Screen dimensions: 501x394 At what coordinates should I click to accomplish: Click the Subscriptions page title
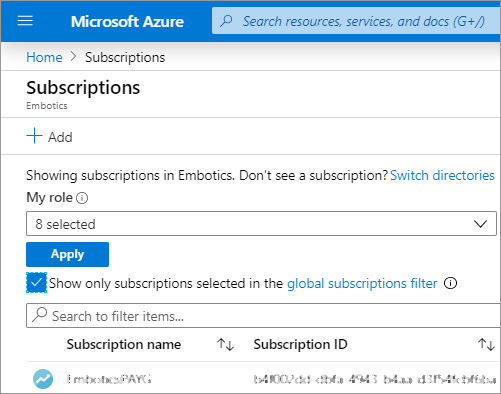pyautogui.click(x=83, y=88)
